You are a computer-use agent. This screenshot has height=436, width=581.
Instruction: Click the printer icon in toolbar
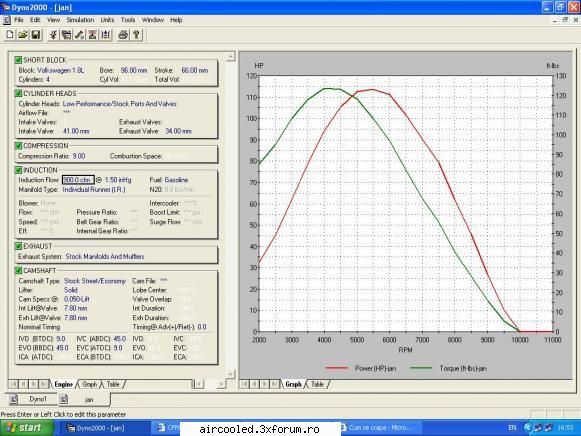click(x=123, y=35)
